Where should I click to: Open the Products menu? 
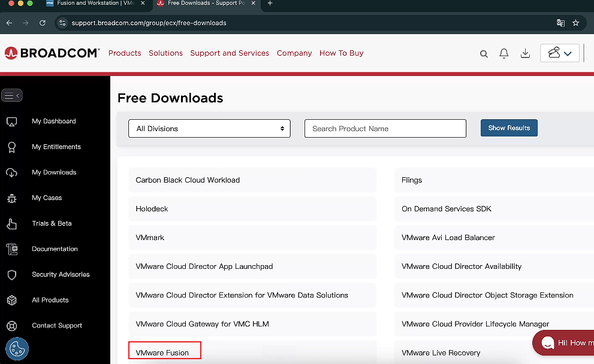point(125,53)
